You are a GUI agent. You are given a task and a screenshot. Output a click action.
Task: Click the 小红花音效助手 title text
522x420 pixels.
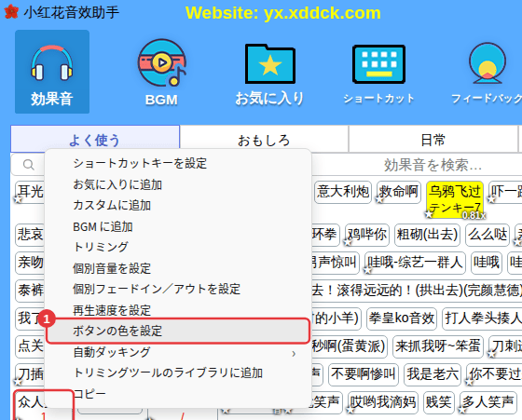pyautogui.click(x=71, y=12)
